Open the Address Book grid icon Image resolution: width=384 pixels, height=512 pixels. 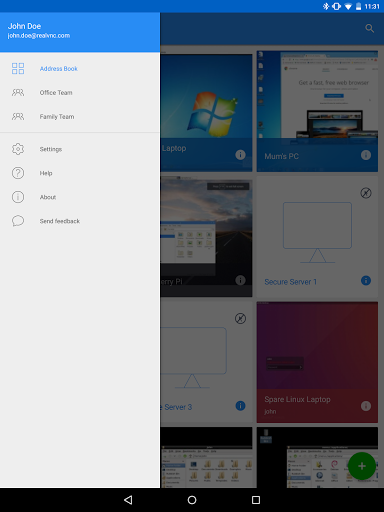[x=18, y=69]
